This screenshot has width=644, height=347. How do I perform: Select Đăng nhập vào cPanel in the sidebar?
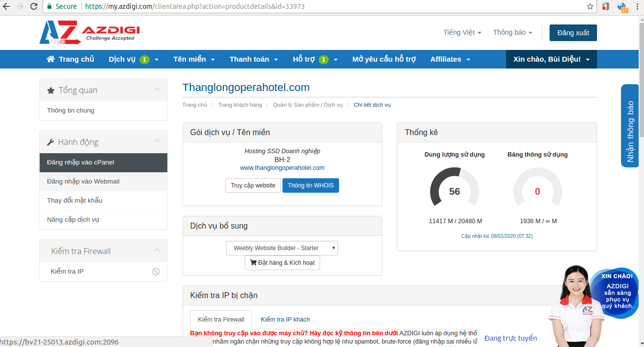103,162
